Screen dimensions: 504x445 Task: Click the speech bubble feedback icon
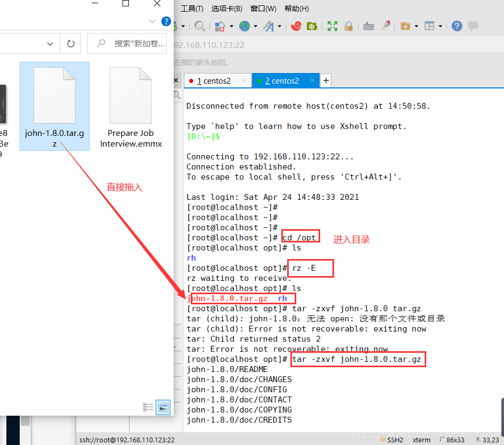tap(473, 26)
